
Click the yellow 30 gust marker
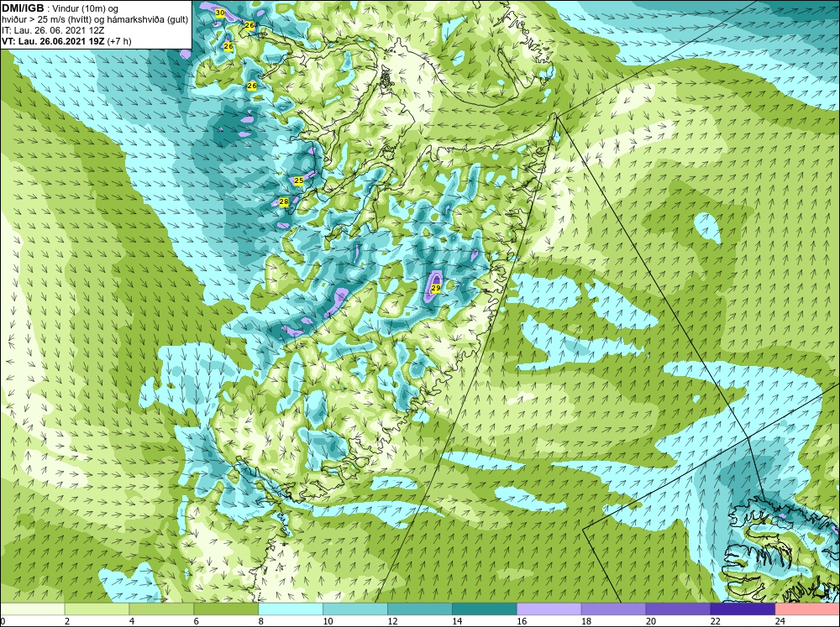point(219,13)
